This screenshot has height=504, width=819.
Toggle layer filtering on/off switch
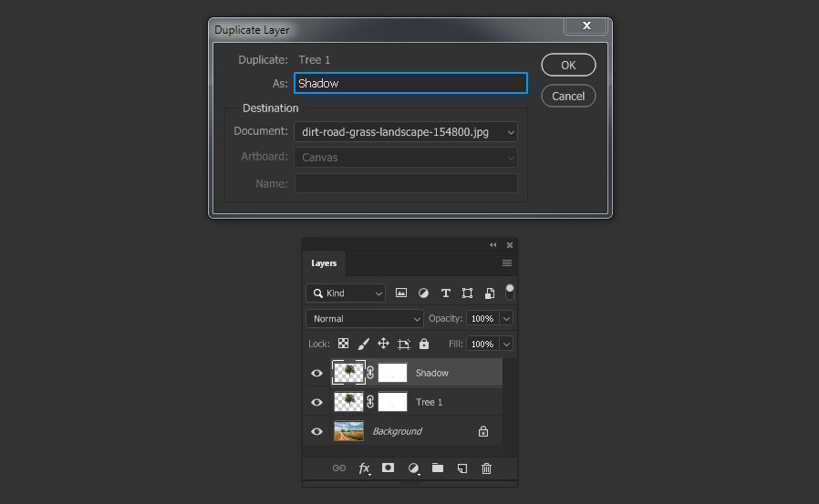[509, 293]
